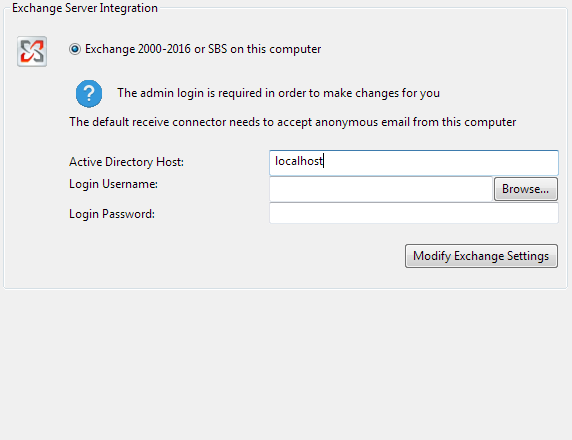Click the blue question mark help icon
This screenshot has height=440, width=572.
89,93
